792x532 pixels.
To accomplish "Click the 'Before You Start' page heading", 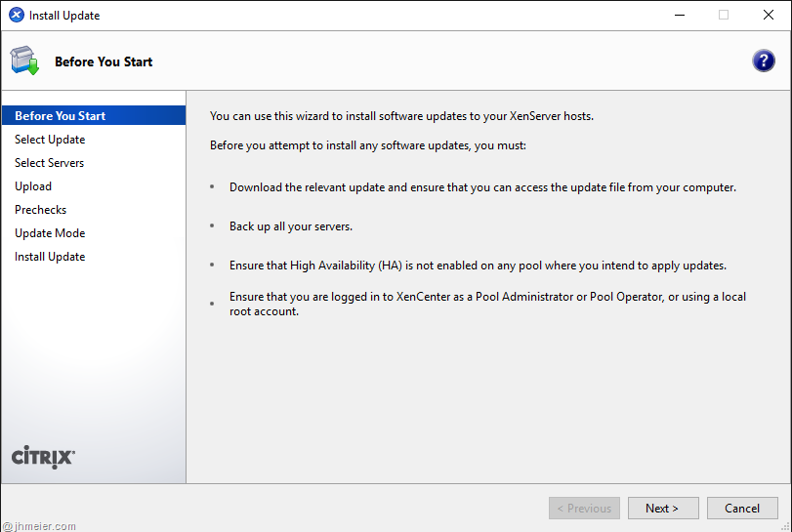I will pyautogui.click(x=104, y=61).
